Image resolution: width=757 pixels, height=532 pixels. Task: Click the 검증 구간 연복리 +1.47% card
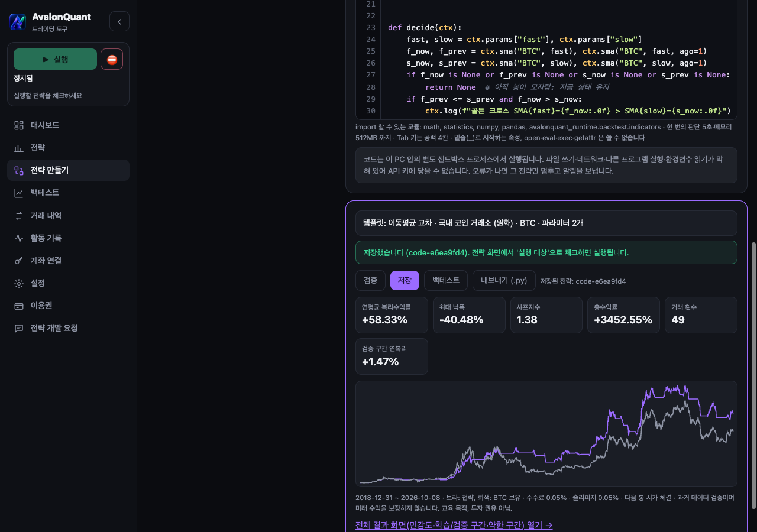pyautogui.click(x=392, y=356)
